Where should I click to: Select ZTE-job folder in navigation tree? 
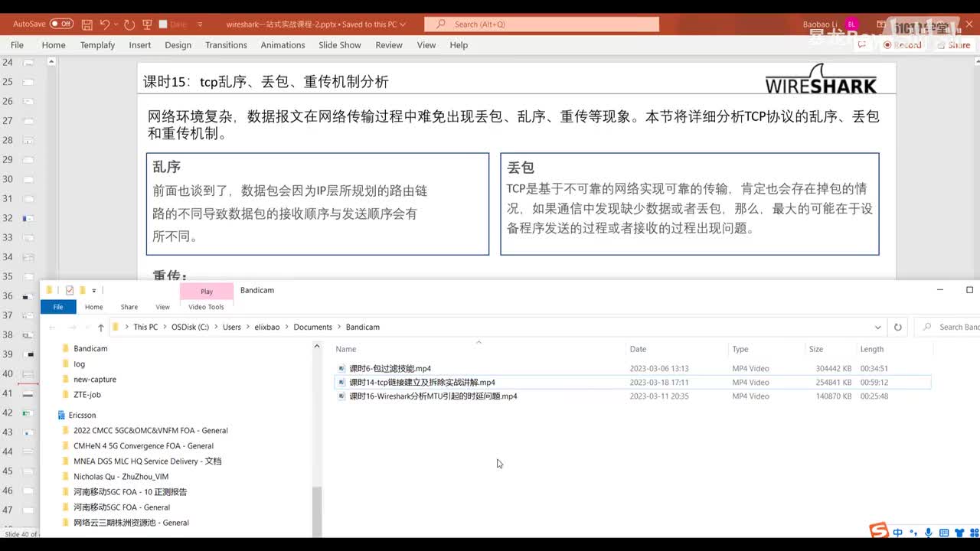coord(87,394)
